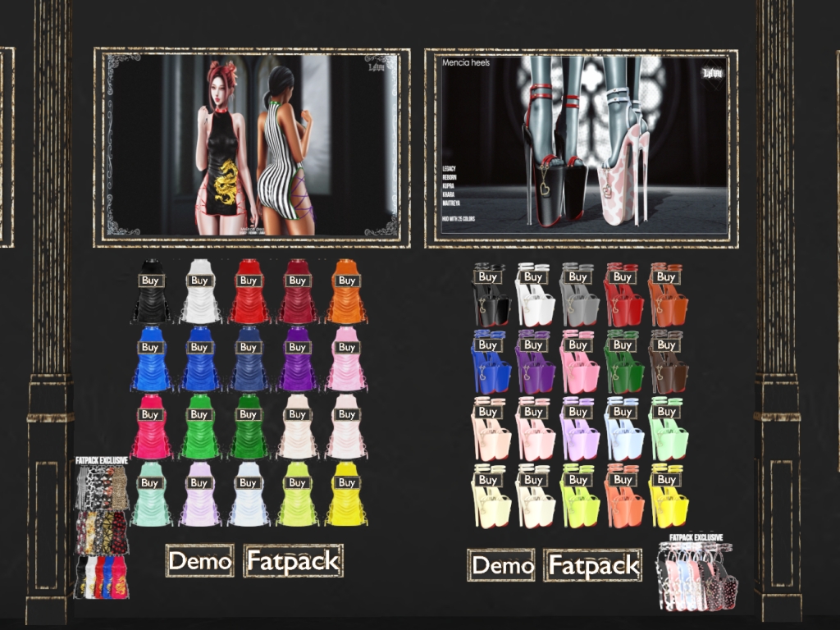Buy the yellow dress
This screenshot has height=630, width=840.
pyautogui.click(x=347, y=483)
